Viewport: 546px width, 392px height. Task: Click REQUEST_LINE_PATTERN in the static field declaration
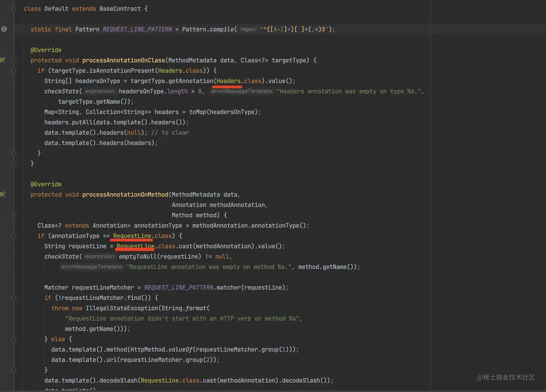tap(137, 29)
